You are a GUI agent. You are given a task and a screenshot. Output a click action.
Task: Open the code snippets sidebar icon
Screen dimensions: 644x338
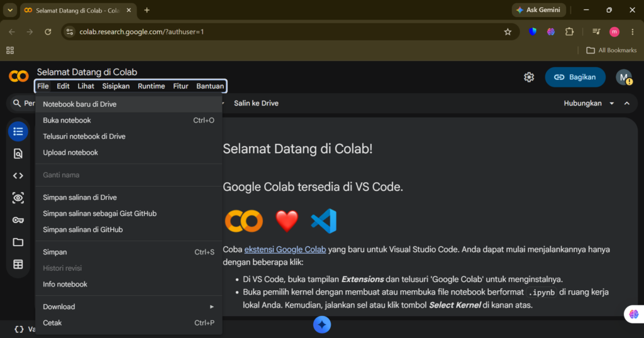[x=18, y=176]
